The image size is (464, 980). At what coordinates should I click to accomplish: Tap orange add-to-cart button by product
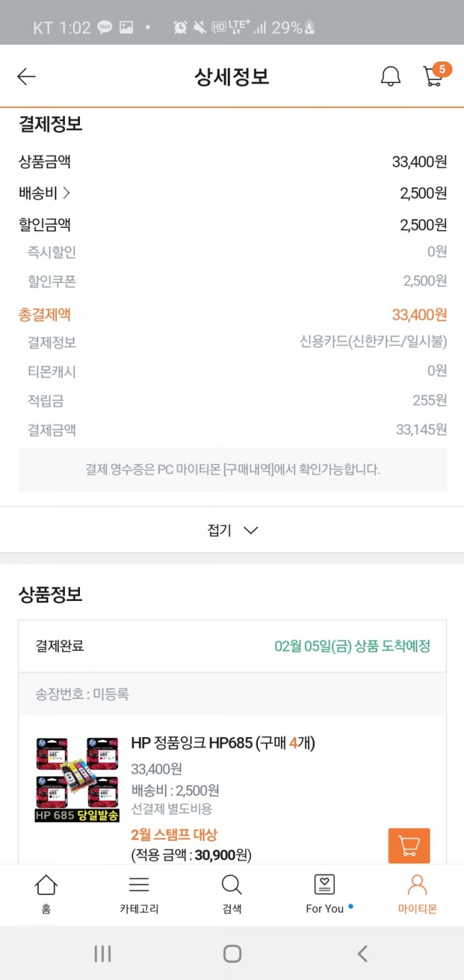tap(409, 845)
